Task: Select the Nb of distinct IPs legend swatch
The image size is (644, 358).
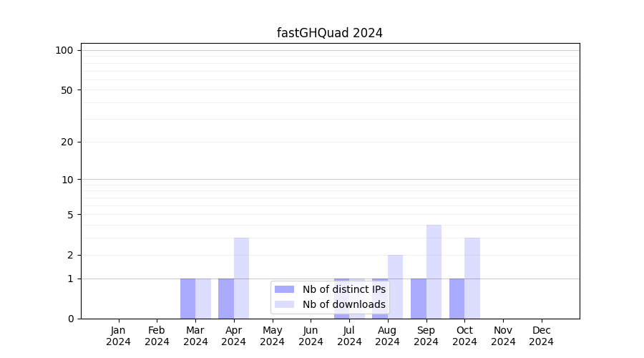Action: coord(284,289)
